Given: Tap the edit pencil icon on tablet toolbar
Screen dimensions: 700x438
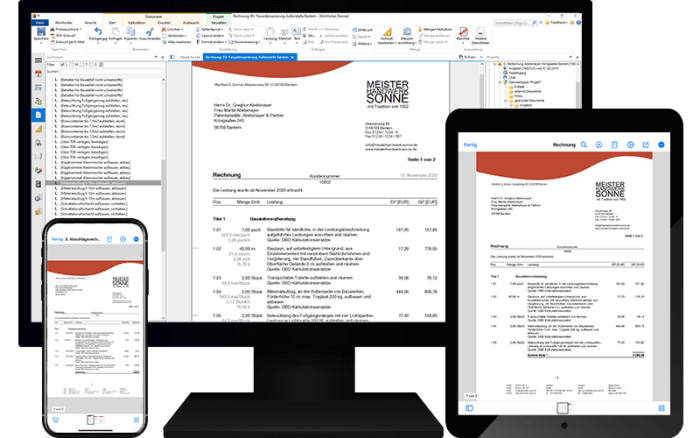Looking at the screenshot, I should point(646,145).
